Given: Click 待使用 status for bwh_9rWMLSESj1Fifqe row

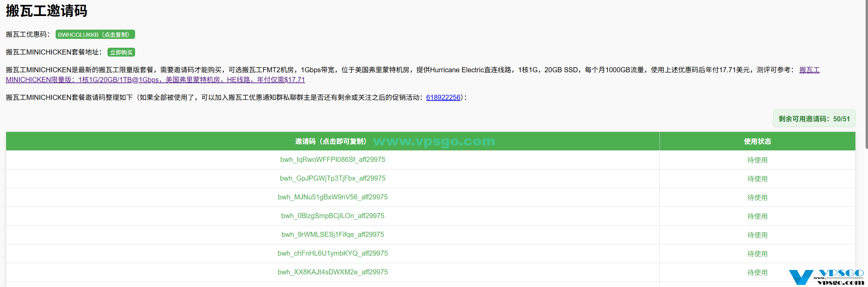Looking at the screenshot, I should [757, 235].
